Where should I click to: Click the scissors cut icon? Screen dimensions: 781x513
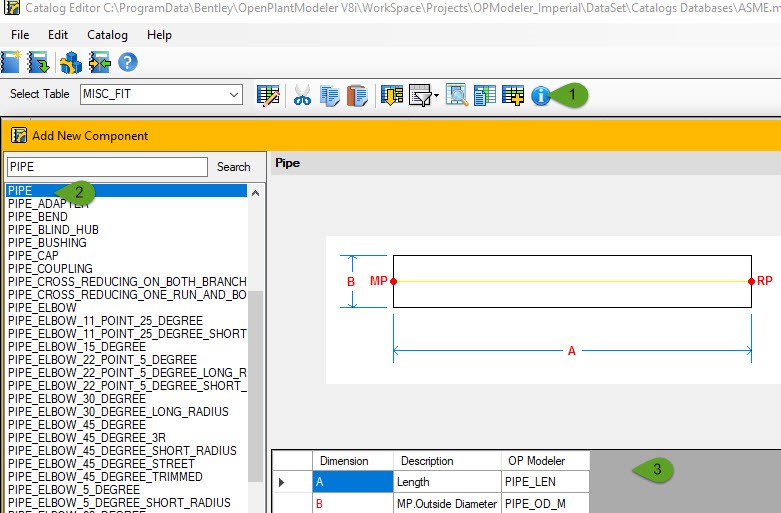(x=302, y=95)
